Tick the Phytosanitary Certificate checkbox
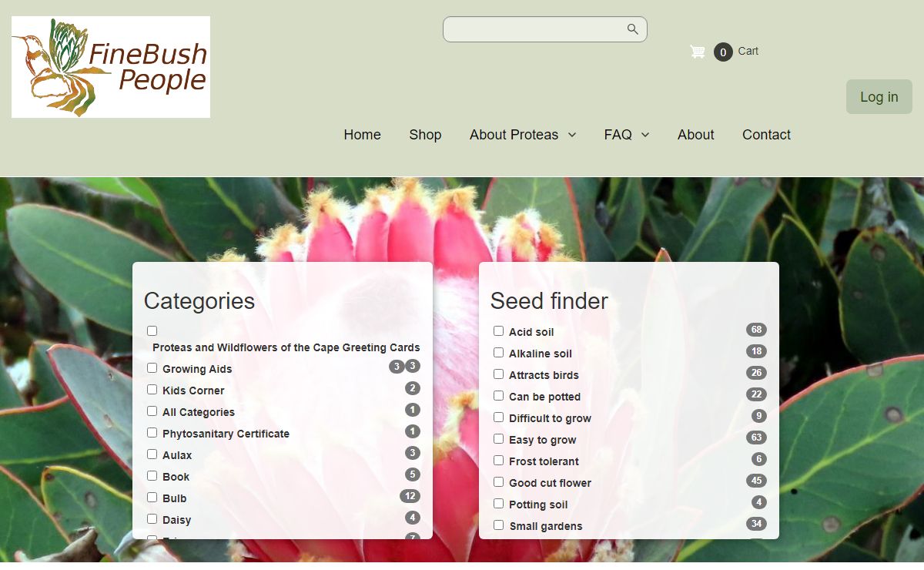 tap(152, 432)
